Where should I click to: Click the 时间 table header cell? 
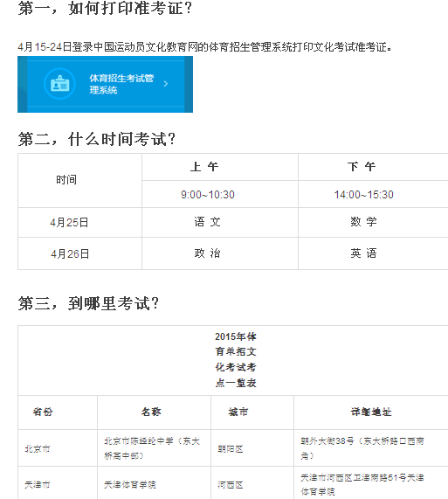coord(79,180)
